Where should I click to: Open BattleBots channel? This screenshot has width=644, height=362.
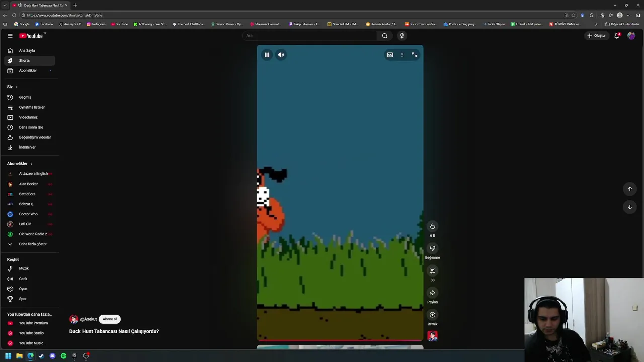point(30,194)
